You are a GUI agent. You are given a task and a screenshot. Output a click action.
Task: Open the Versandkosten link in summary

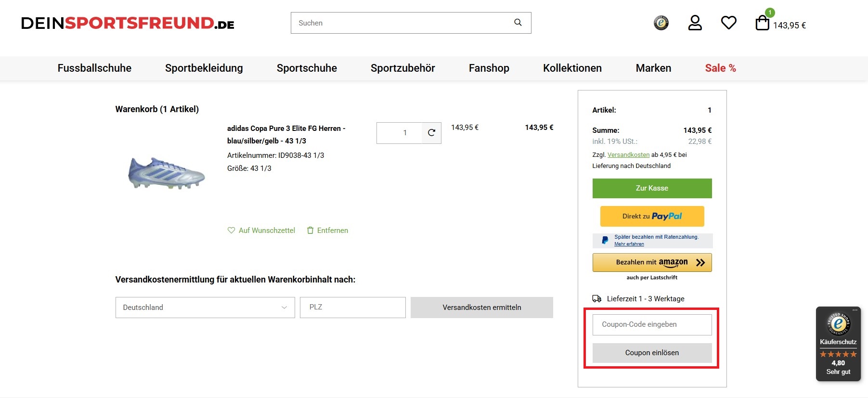tap(628, 155)
